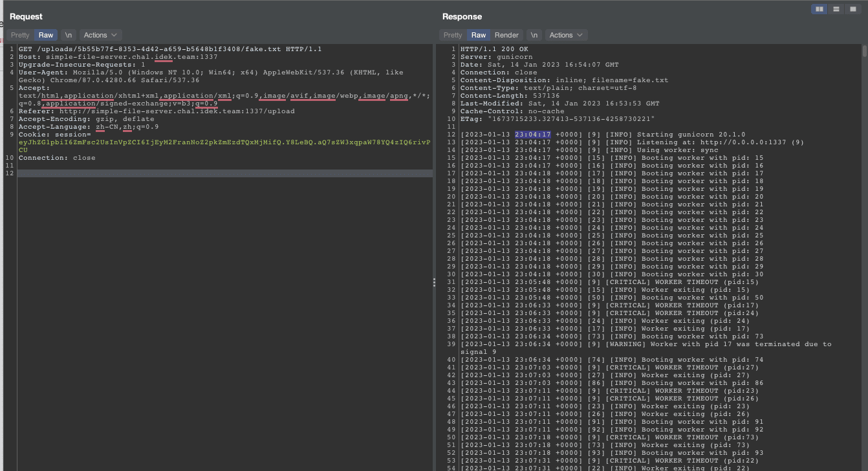Image resolution: width=868 pixels, height=471 pixels.
Task: Click the Connection: close line in Request
Action: pos(57,158)
